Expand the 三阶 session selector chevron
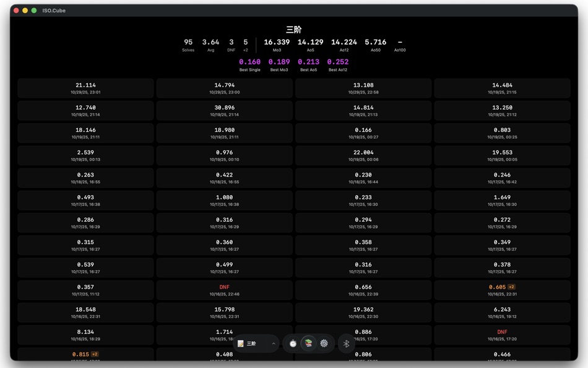The height and width of the screenshot is (368, 588). click(x=273, y=343)
